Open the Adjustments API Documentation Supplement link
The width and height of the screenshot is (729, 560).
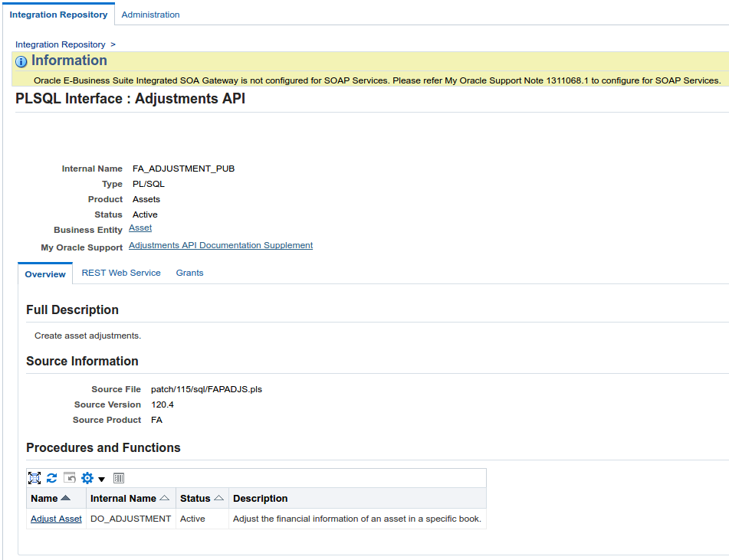click(x=220, y=245)
